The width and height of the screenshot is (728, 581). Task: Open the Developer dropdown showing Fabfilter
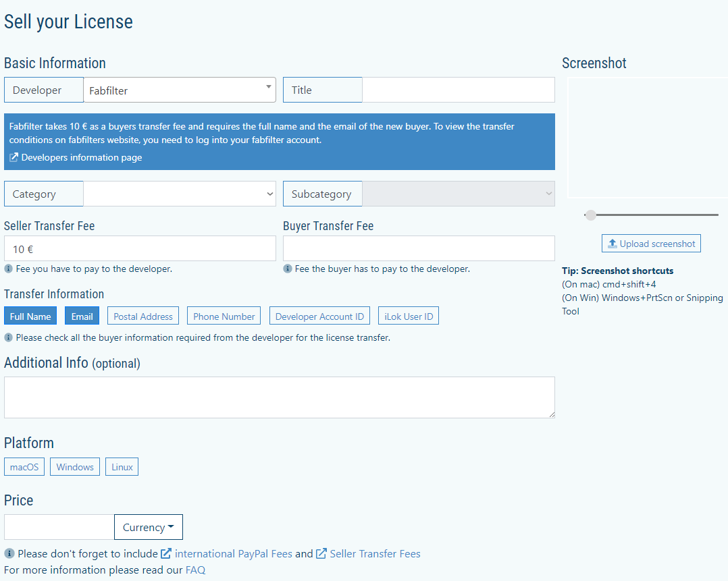click(x=180, y=90)
